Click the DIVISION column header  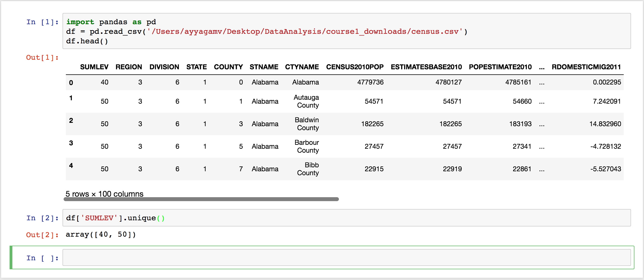pyautogui.click(x=164, y=67)
